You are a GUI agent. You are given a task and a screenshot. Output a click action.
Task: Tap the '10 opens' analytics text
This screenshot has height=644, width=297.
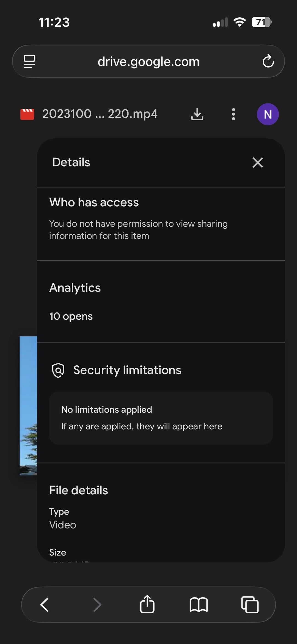[x=71, y=316]
